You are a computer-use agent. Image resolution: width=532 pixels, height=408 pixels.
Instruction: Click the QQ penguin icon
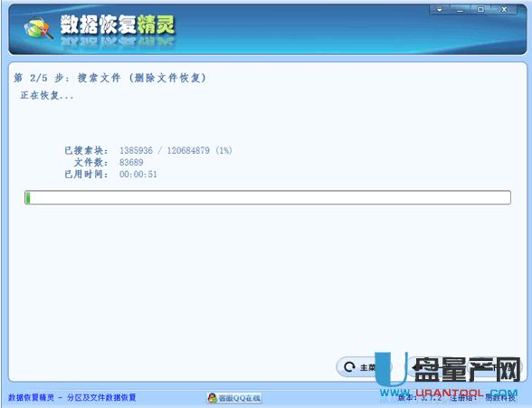click(213, 398)
